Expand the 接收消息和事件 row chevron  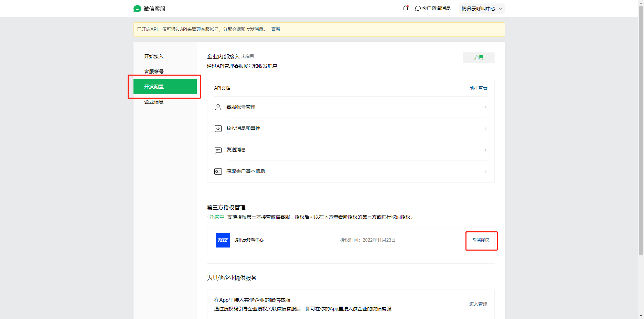coord(485,129)
